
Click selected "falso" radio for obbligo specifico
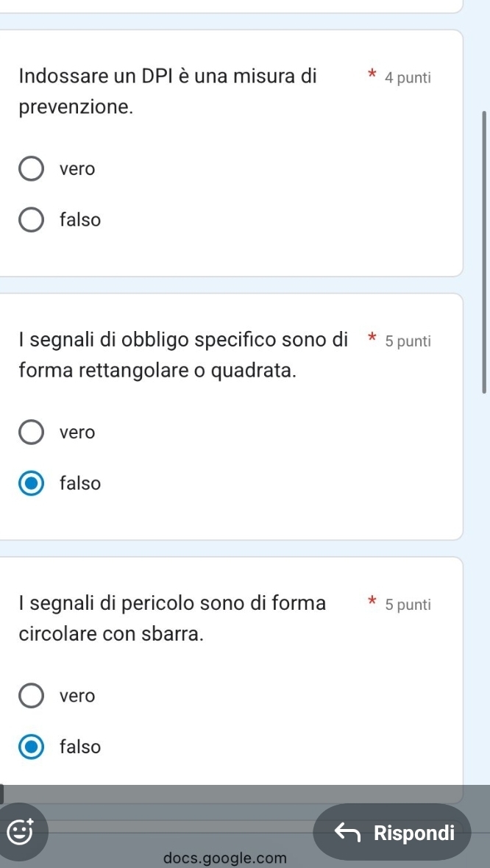pyautogui.click(x=31, y=484)
